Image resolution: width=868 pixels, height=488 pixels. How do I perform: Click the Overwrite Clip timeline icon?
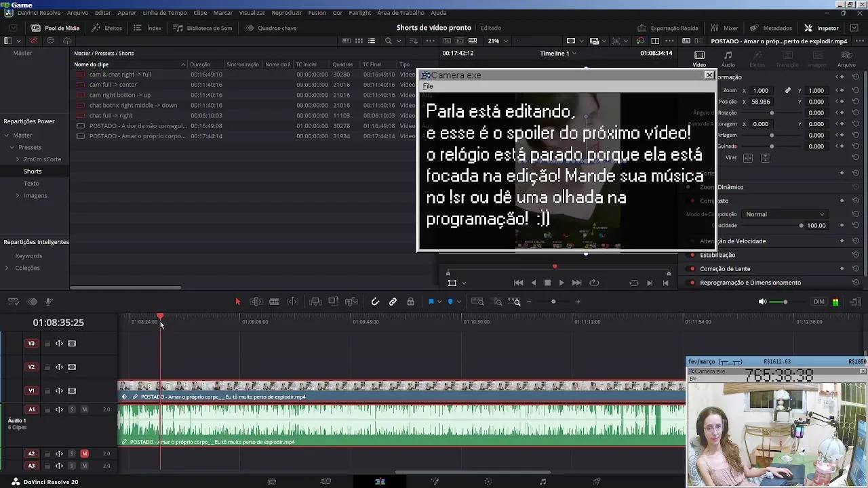tap(333, 302)
